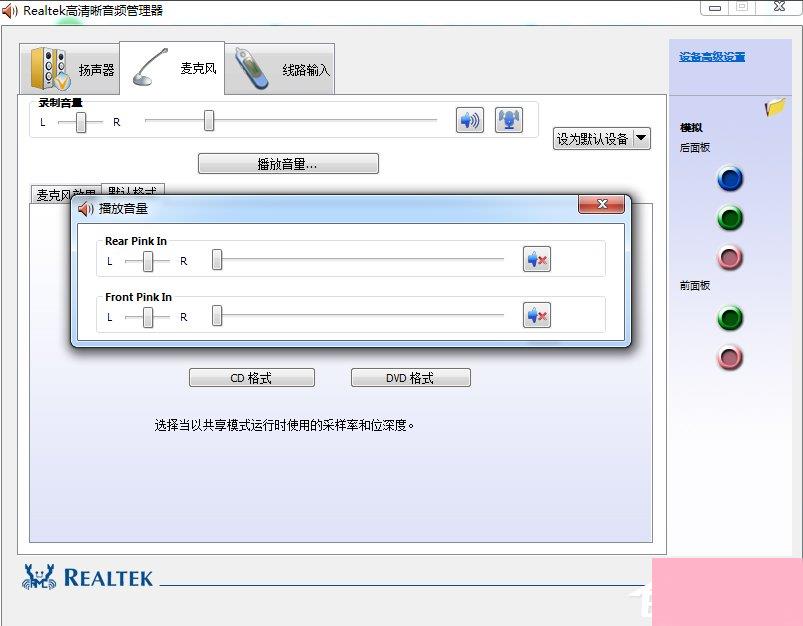Click the 后面板 label
This screenshot has width=803, height=626.
(x=695, y=148)
